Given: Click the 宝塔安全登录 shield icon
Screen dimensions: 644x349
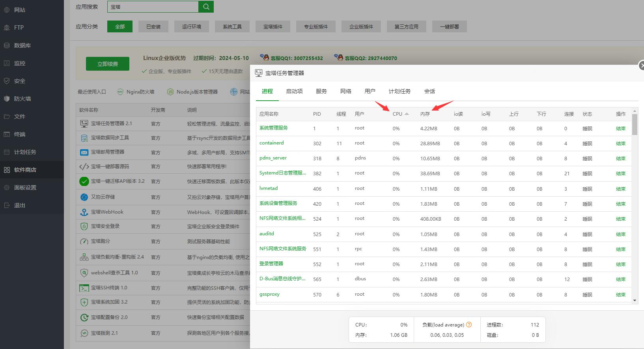Looking at the screenshot, I should pos(84,227).
